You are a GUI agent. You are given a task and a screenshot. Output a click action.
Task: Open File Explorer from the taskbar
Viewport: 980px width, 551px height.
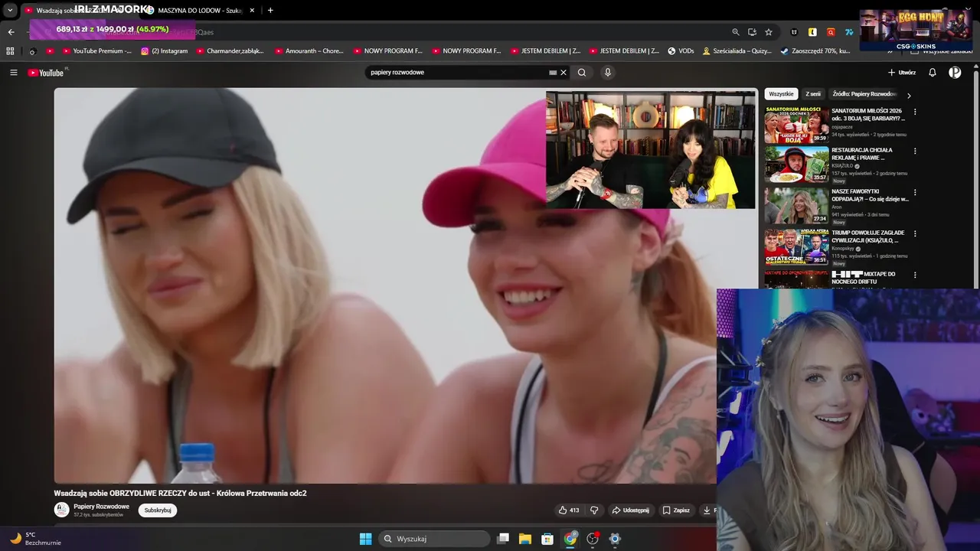click(x=525, y=539)
